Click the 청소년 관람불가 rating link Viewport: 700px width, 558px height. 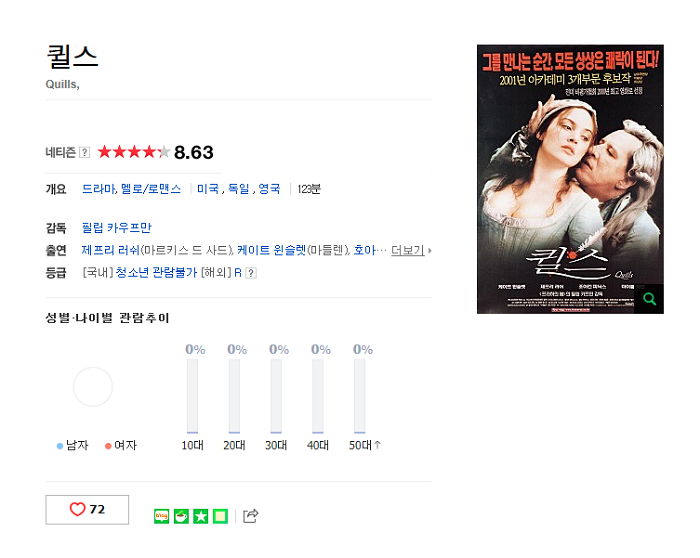tap(156, 272)
